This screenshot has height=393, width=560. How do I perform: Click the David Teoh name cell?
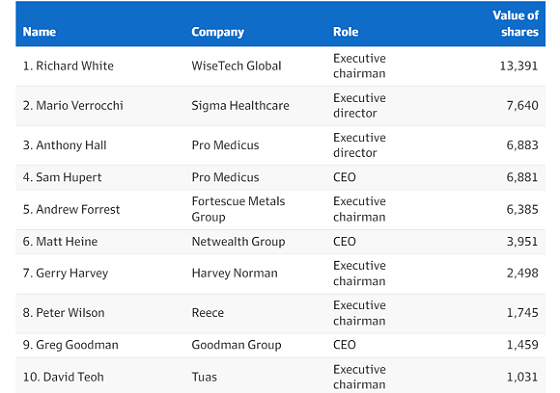click(x=63, y=377)
